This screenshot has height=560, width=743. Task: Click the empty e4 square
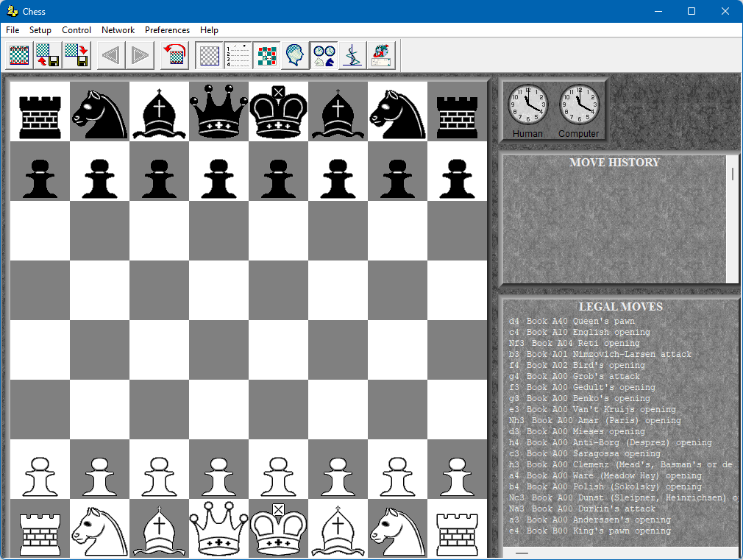(279, 350)
